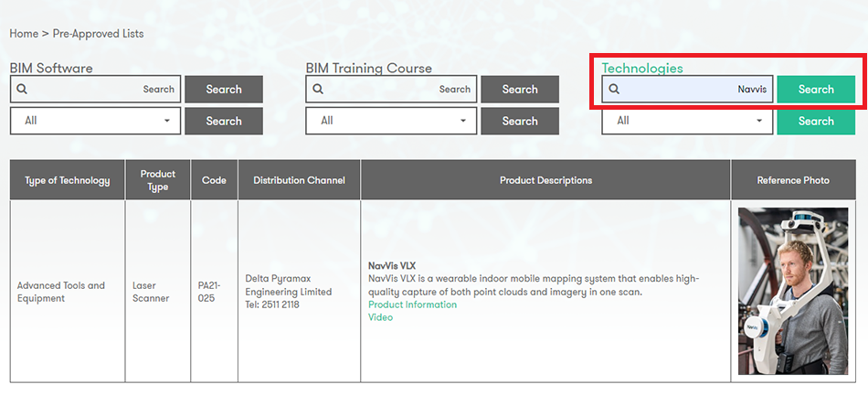Click the Tel: 2511 2118 text

tap(271, 304)
